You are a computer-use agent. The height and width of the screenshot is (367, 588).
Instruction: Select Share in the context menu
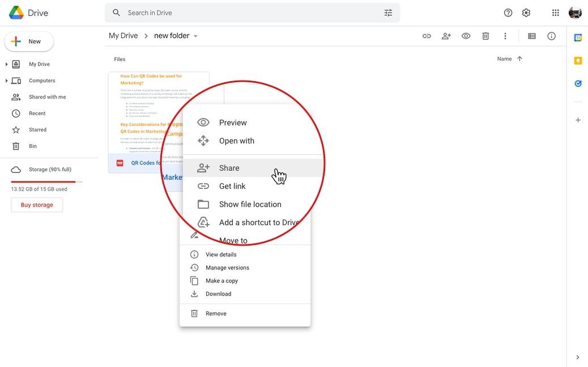[229, 168]
